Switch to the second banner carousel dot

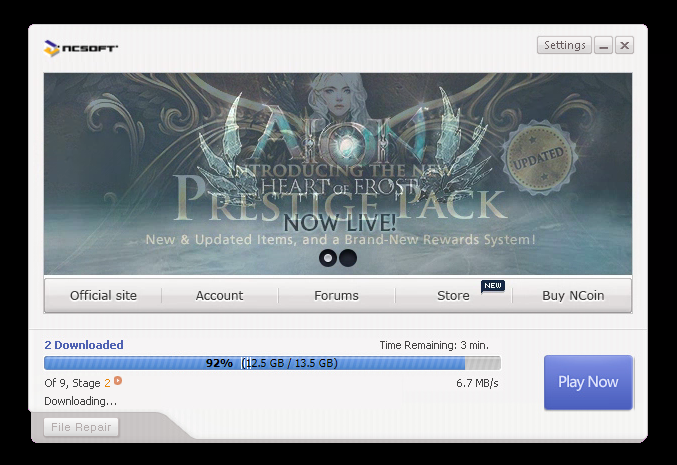pos(348,258)
